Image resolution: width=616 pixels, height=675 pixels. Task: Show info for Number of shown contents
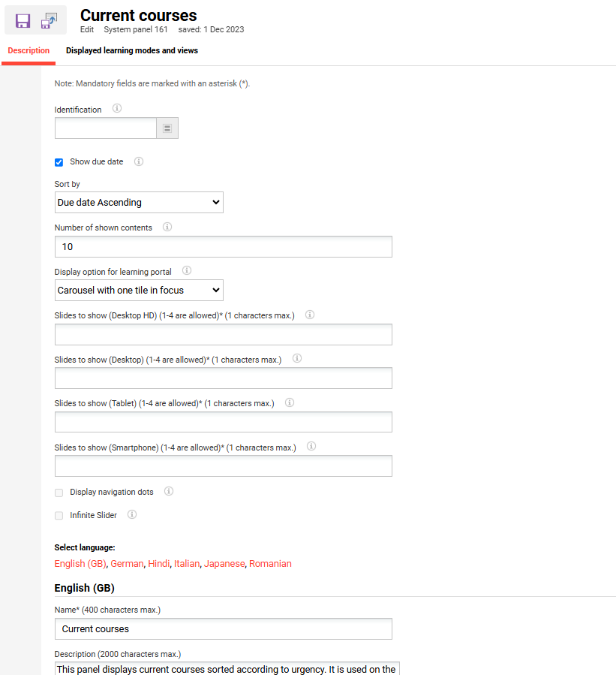tap(167, 227)
